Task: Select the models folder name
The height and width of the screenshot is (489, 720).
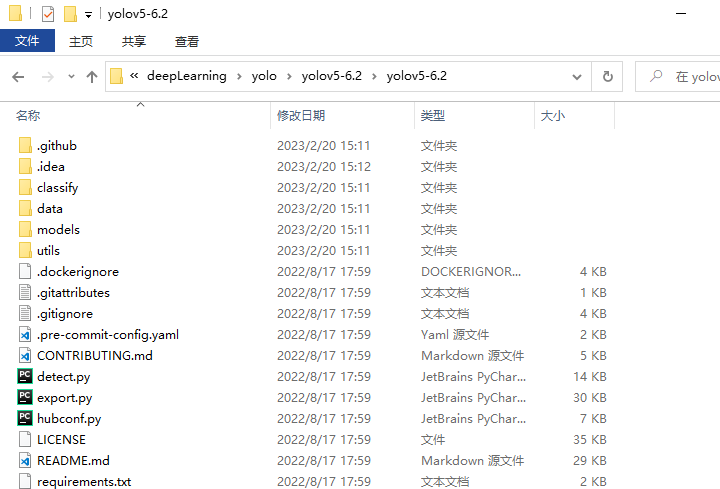Action: click(58, 230)
